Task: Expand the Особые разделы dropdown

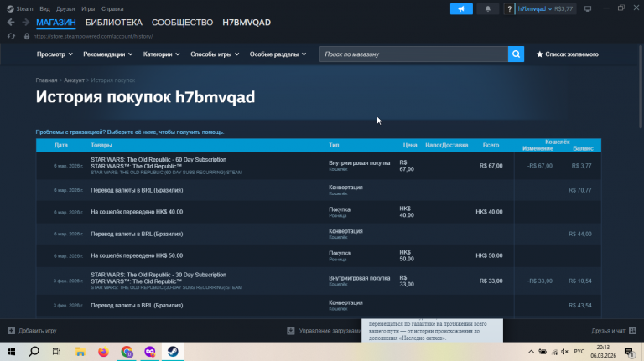Action: click(278, 54)
